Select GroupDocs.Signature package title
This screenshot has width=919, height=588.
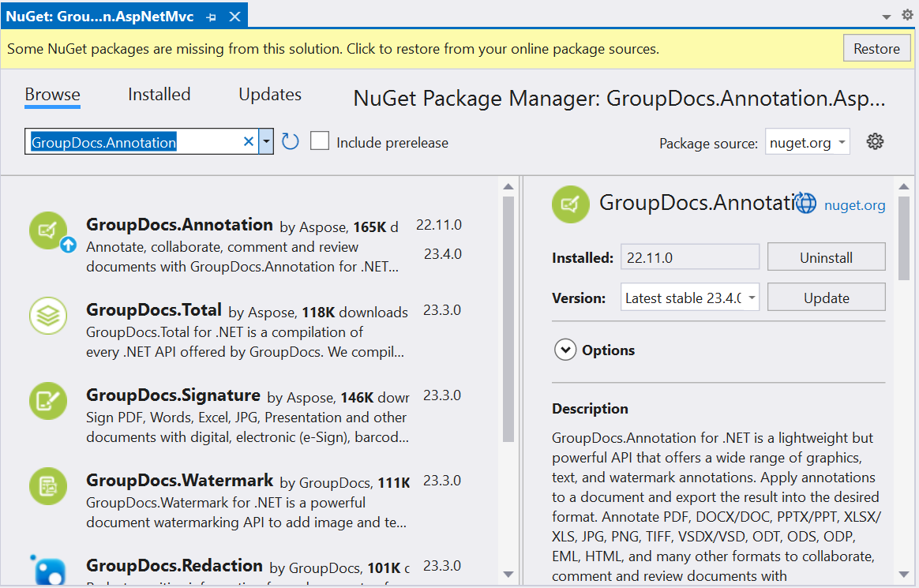(173, 395)
